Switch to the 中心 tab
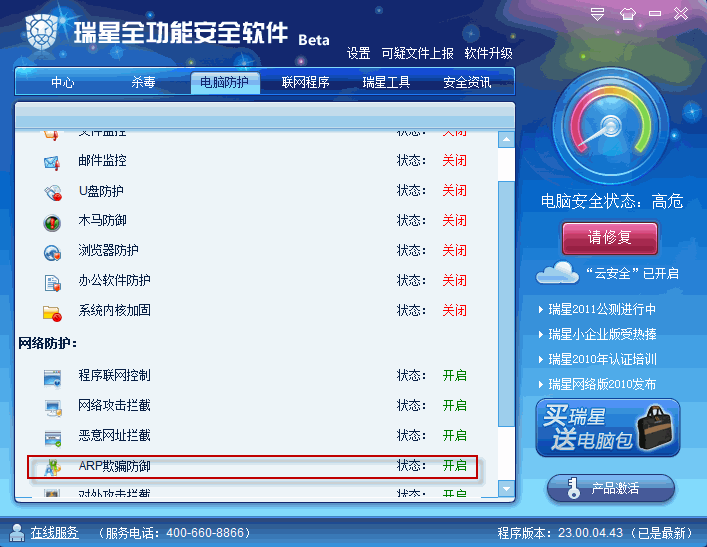This screenshot has width=707, height=547. tap(63, 83)
